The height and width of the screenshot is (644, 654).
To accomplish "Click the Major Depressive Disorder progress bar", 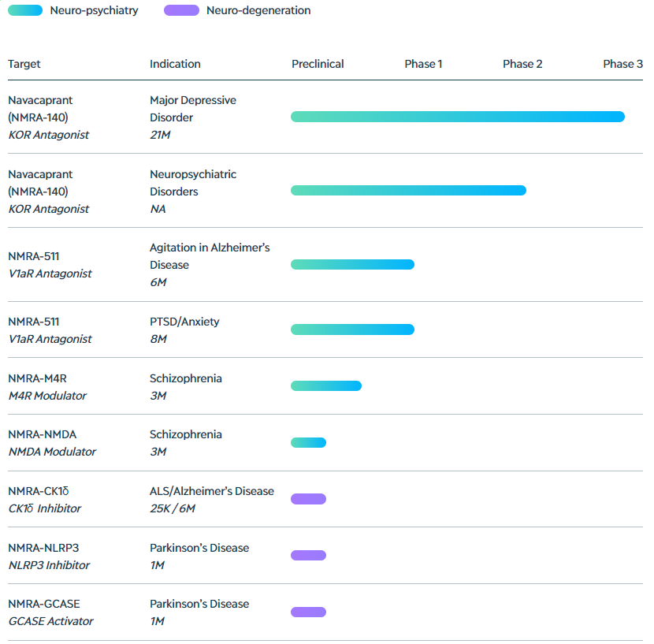I will tap(457, 117).
